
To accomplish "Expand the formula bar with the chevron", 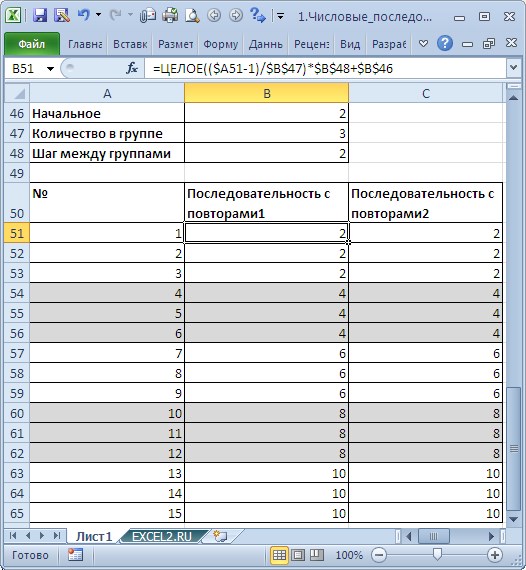I will [x=513, y=68].
